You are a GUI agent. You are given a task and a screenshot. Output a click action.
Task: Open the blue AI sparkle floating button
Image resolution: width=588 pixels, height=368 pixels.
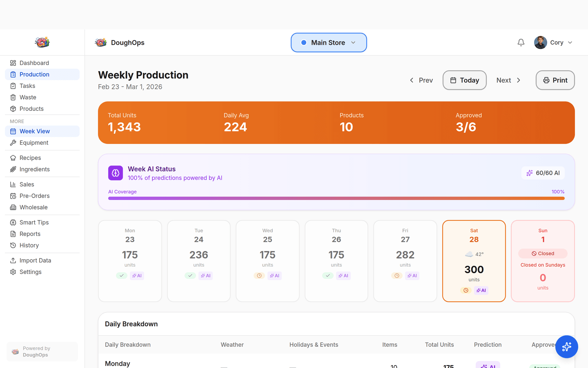(x=567, y=347)
